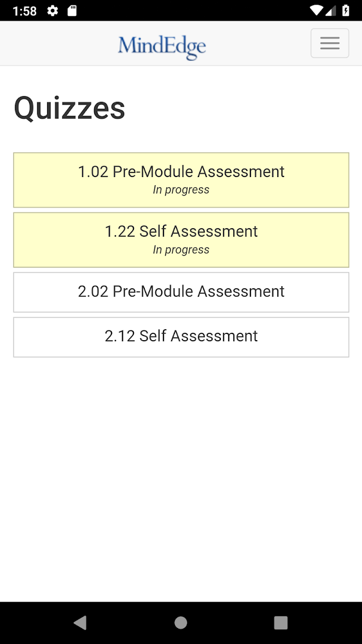Image resolution: width=362 pixels, height=644 pixels.
Task: Tap the Wi-Fi signal status icon
Action: [316, 11]
